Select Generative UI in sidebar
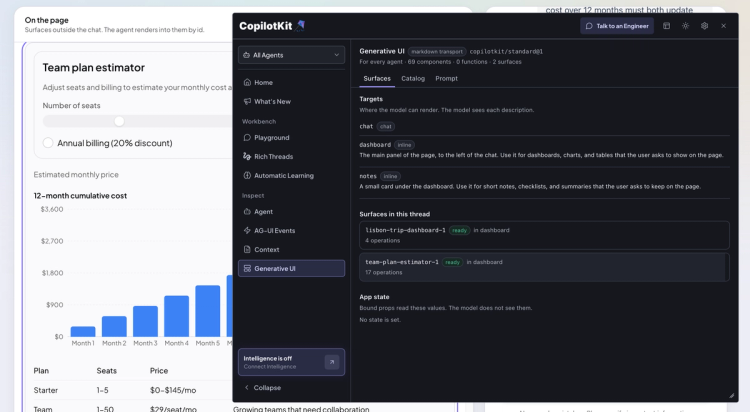This screenshot has width=750, height=412. click(291, 268)
